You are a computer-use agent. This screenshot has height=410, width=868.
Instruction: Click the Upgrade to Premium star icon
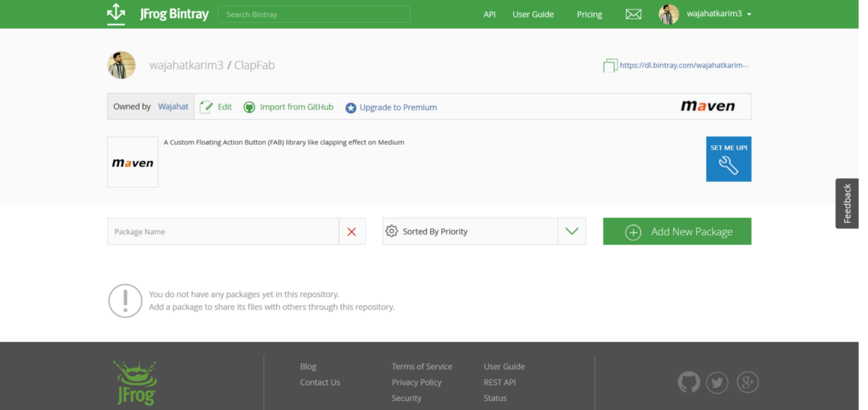click(x=351, y=108)
